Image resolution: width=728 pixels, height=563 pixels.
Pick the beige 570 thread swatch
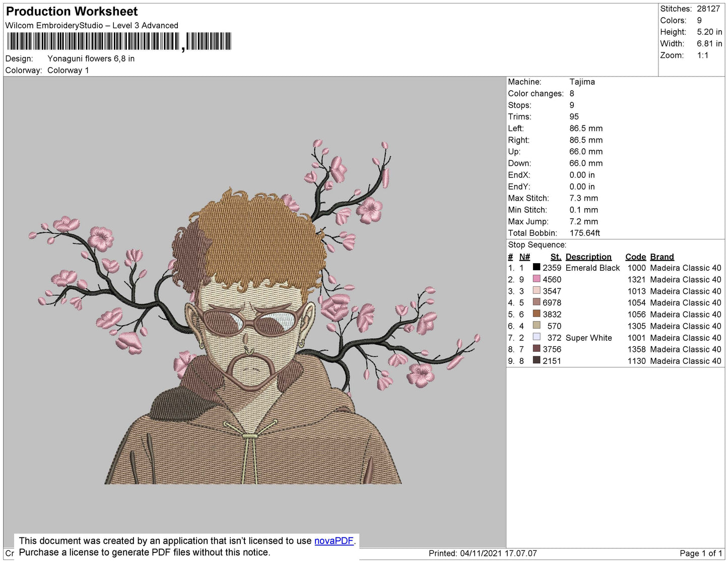pos(537,325)
